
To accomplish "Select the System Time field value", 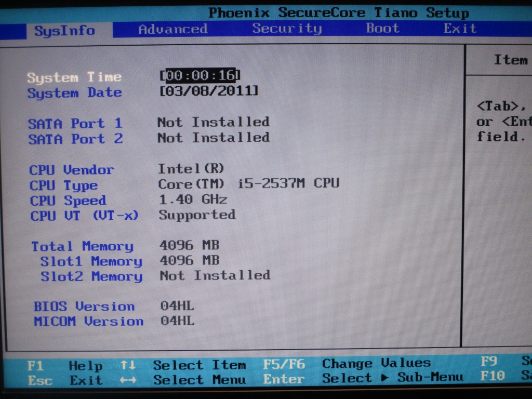I will pyautogui.click(x=200, y=75).
